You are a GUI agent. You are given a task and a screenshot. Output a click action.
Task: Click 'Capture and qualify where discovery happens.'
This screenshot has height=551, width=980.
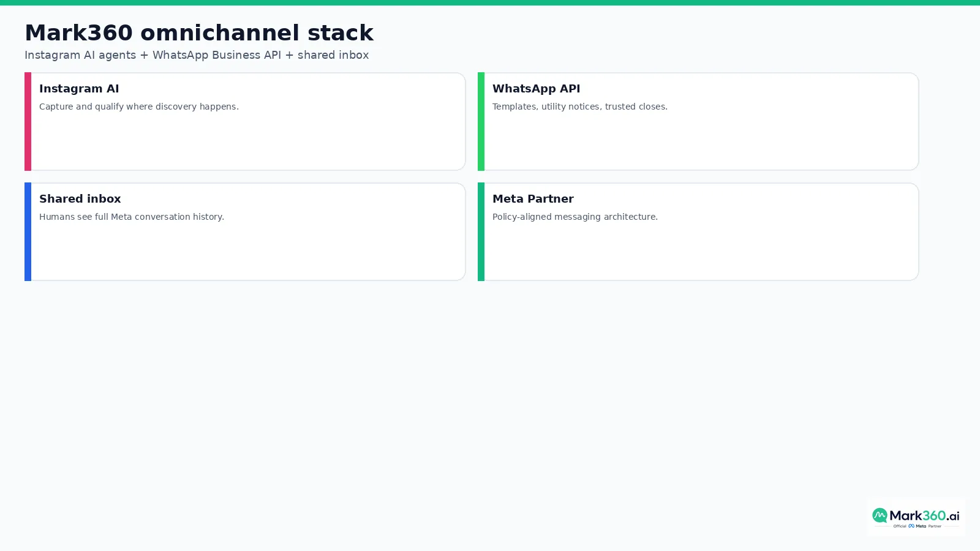(x=139, y=107)
